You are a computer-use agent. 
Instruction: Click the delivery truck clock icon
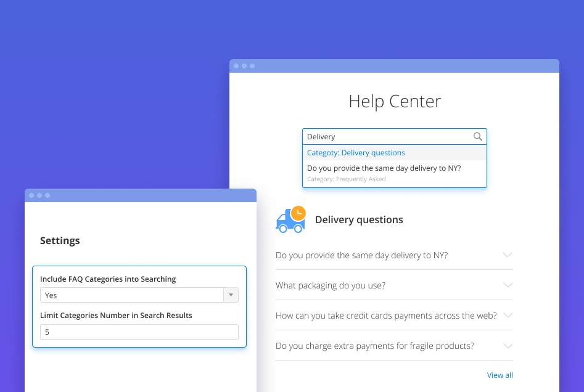pos(290,219)
